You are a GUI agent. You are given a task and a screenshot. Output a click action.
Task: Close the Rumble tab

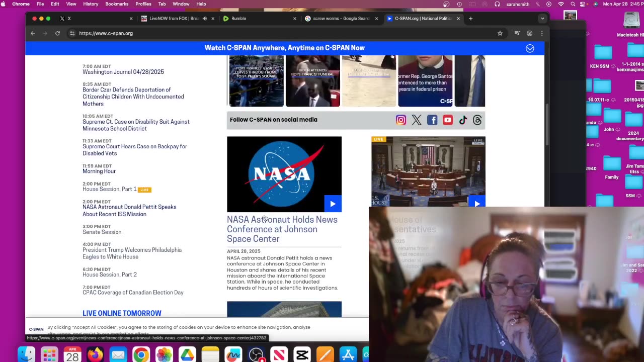point(295,19)
